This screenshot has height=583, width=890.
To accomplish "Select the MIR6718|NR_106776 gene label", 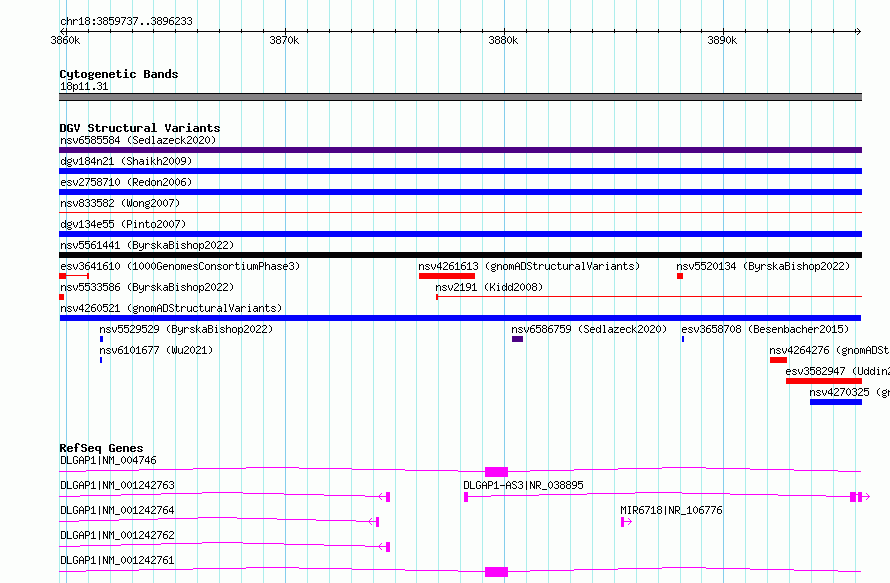I will (671, 510).
